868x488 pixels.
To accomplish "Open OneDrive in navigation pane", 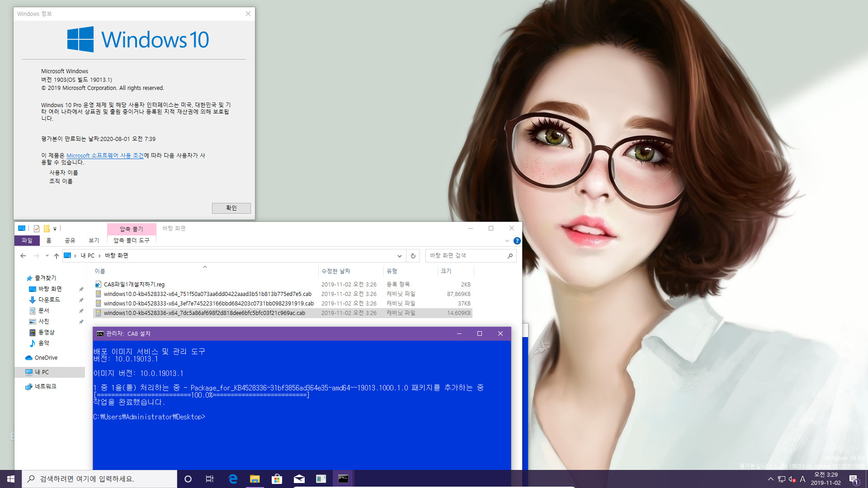I will 46,357.
